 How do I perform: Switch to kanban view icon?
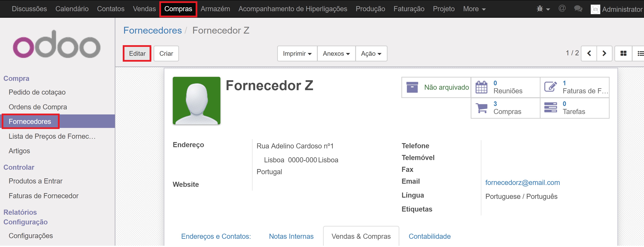point(623,53)
